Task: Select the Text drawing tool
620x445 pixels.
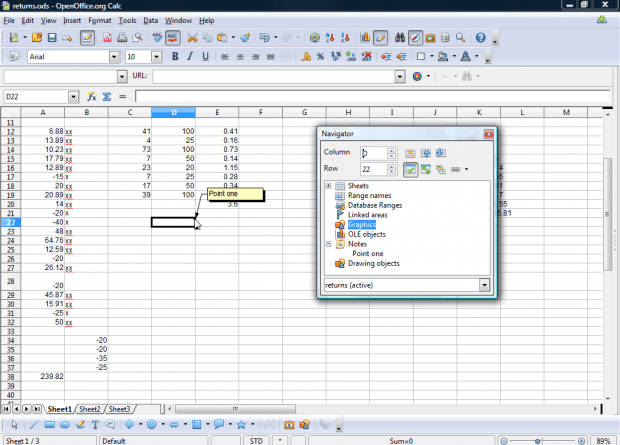Action: [x=95, y=424]
